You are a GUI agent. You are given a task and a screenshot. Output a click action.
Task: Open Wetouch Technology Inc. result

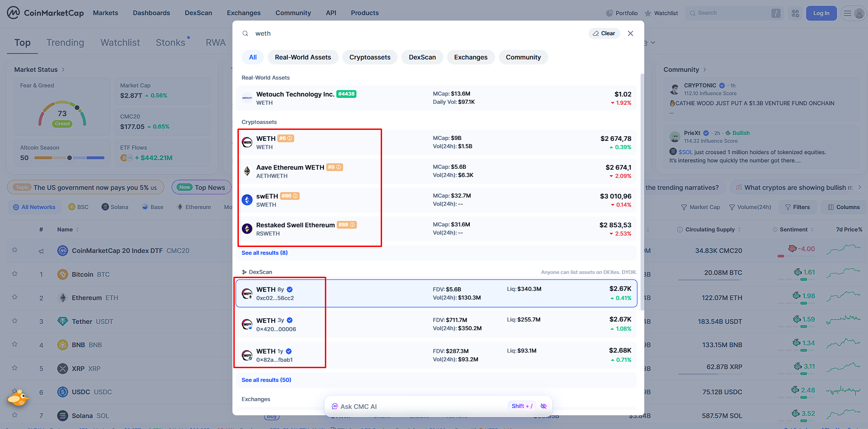437,98
